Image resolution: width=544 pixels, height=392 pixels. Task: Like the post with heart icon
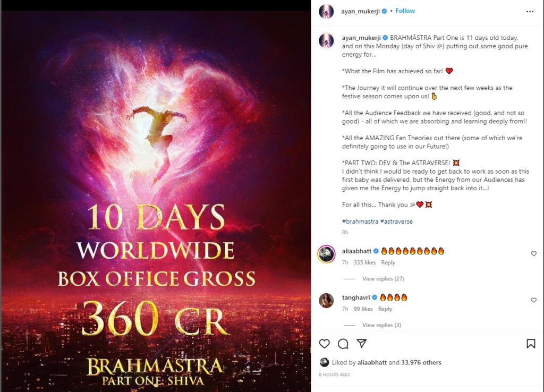point(325,344)
